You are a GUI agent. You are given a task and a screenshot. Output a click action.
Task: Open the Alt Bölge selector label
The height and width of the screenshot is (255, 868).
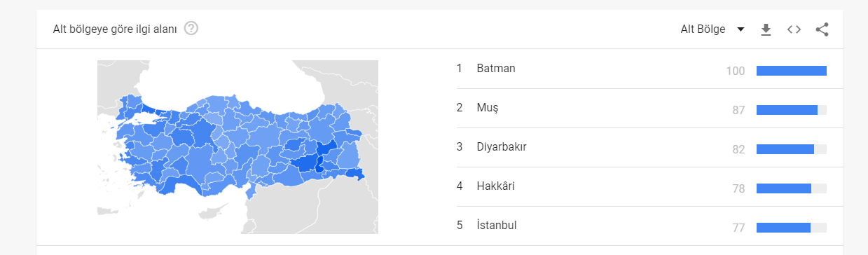pos(704,29)
